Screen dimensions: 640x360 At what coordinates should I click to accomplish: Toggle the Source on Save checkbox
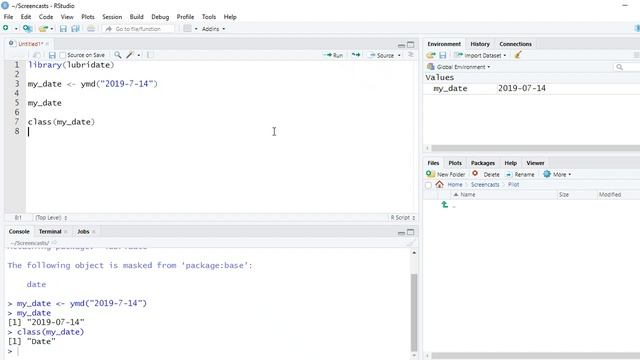click(62, 55)
